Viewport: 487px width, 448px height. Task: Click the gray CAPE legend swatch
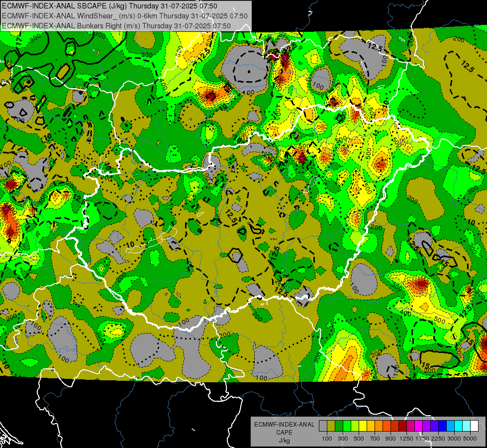click(323, 426)
